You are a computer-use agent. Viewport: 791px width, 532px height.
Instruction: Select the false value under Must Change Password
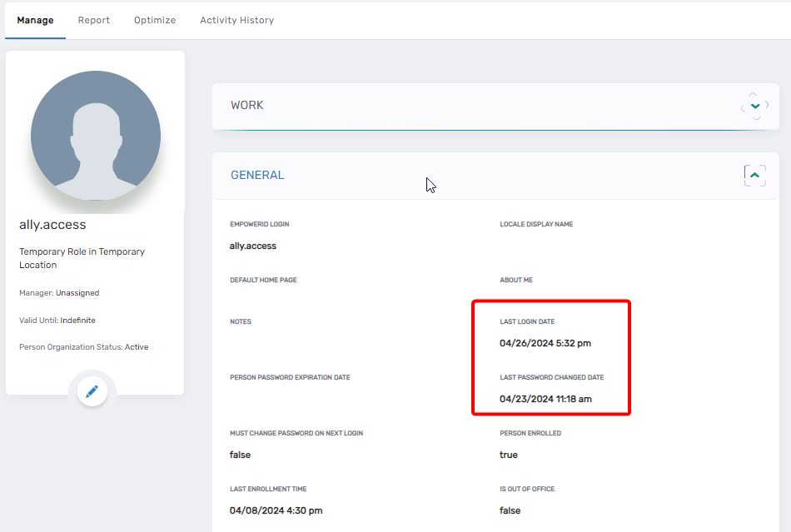(x=240, y=455)
